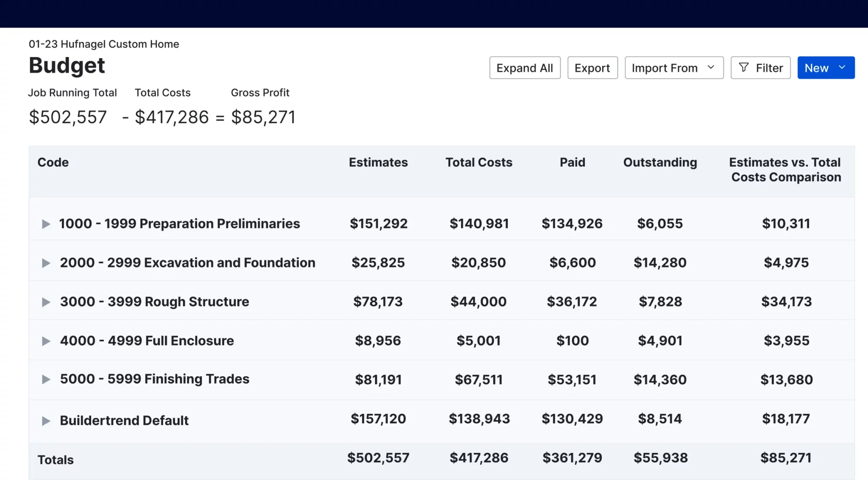Click the Totals row at table bottom
Image resolution: width=868 pixels, height=480 pixels.
(x=55, y=459)
